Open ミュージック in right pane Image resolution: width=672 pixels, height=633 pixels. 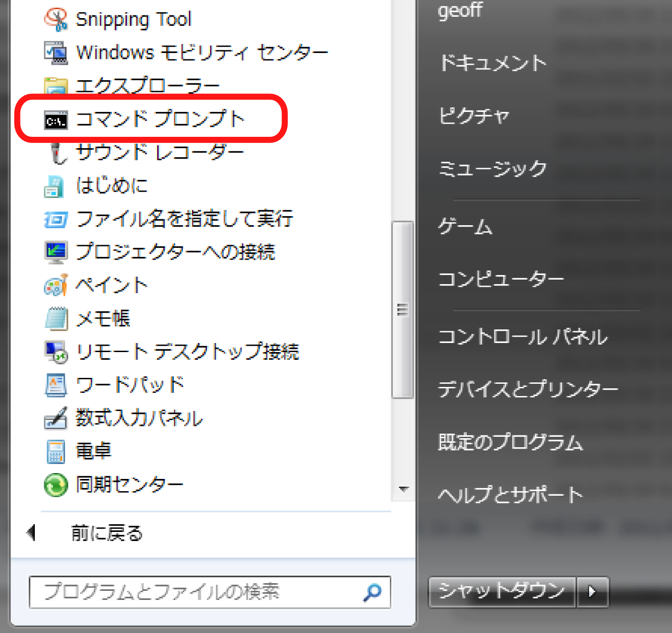coord(493,169)
